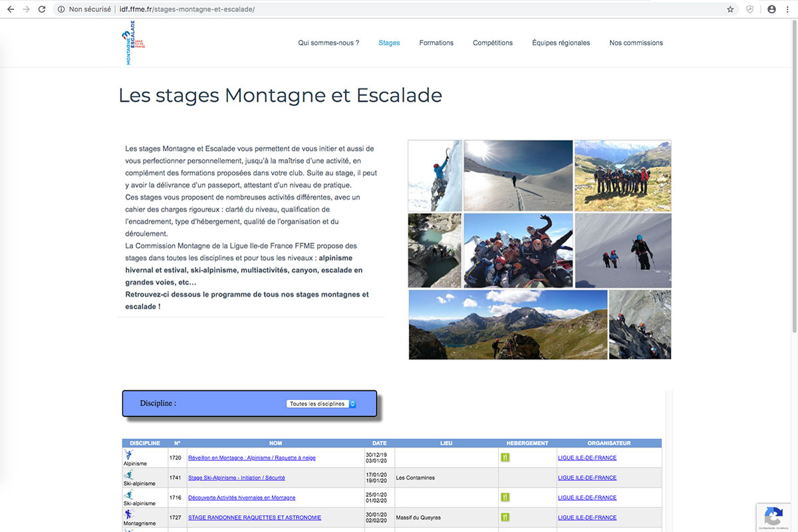Click the FFME Montagne Escalade logo
This screenshot has height=532, width=798.
(x=134, y=43)
